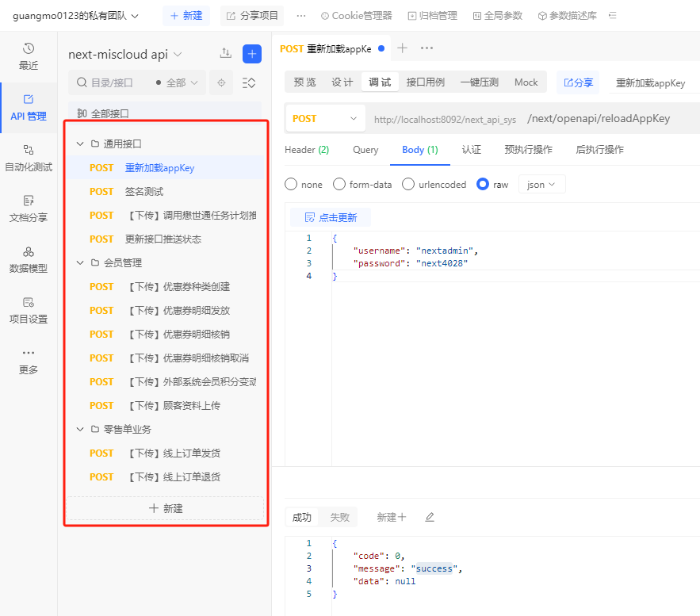Image resolution: width=700 pixels, height=616 pixels.
Task: Select the 失败 response example tab
Action: pos(340,517)
